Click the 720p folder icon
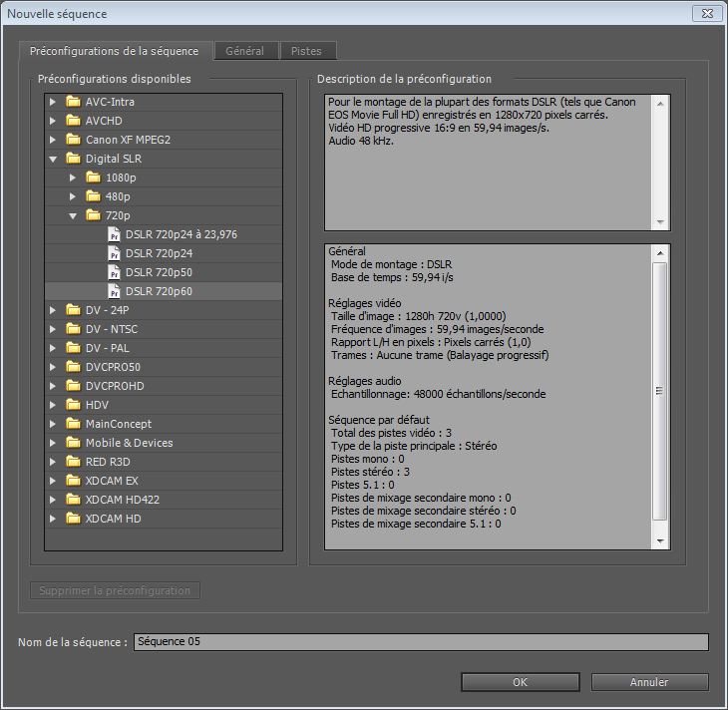The height and width of the screenshot is (710, 728). pyautogui.click(x=93, y=215)
